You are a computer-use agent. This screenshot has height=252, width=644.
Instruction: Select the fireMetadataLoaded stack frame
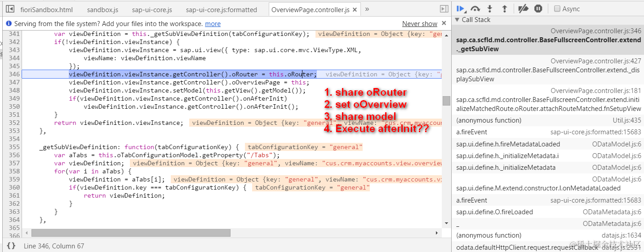pyautogui.click(x=548, y=144)
